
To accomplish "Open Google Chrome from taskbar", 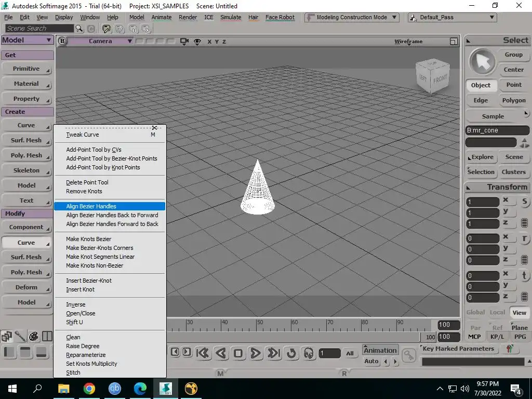I will pos(89,389).
